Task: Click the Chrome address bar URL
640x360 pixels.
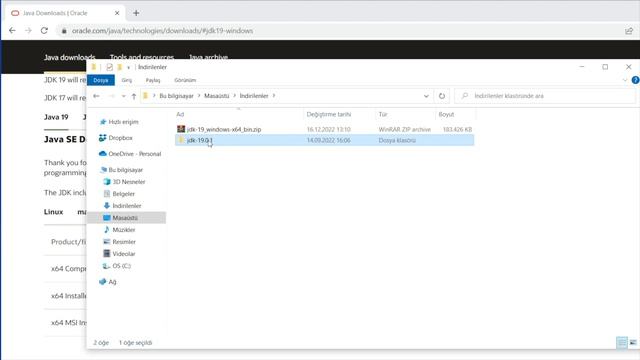Action: (162, 31)
